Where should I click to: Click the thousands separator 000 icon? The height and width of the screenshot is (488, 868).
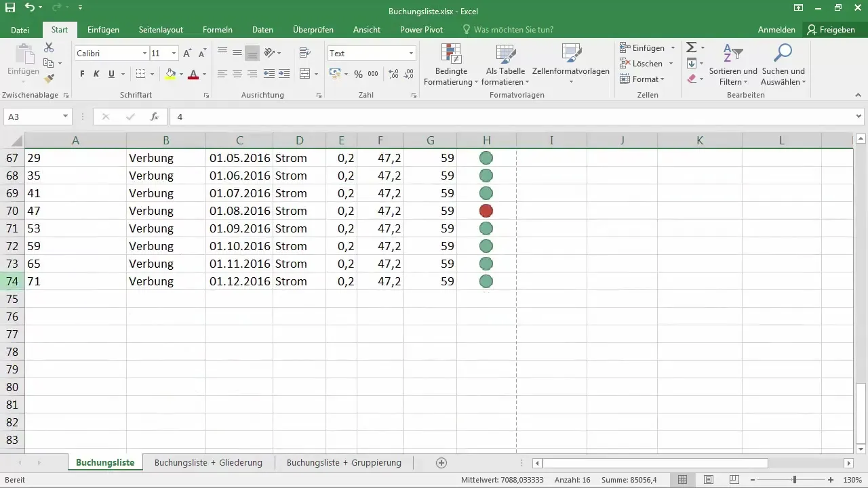[x=373, y=75]
